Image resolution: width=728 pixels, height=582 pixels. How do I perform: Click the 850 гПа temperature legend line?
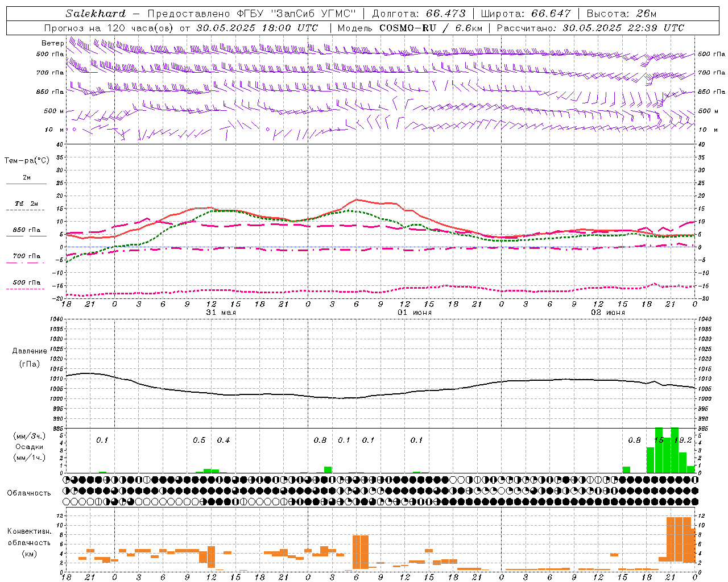26,236
